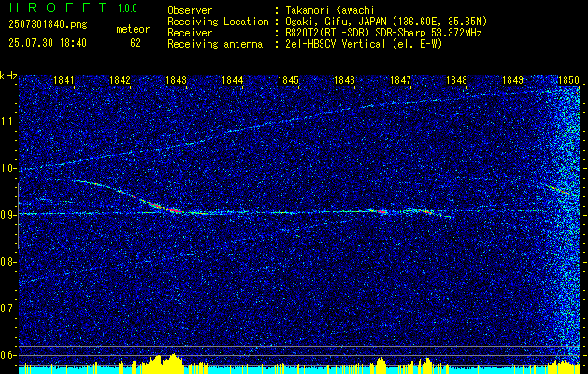Select the version number 1.0.0
This screenshot has height=374, width=588.
[127, 8]
